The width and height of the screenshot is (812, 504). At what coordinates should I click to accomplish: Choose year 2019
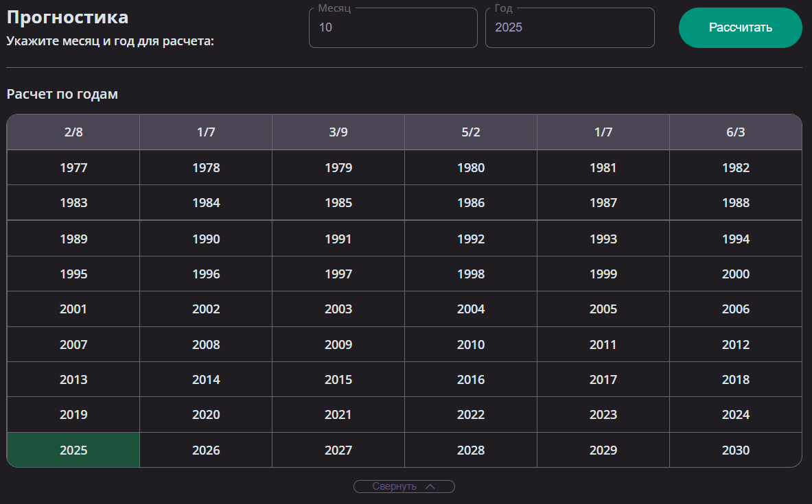click(73, 414)
